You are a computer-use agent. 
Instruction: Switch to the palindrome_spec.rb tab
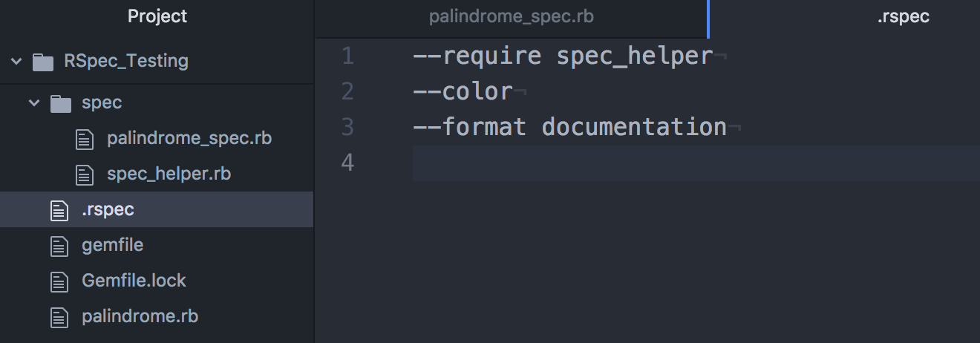click(x=512, y=16)
